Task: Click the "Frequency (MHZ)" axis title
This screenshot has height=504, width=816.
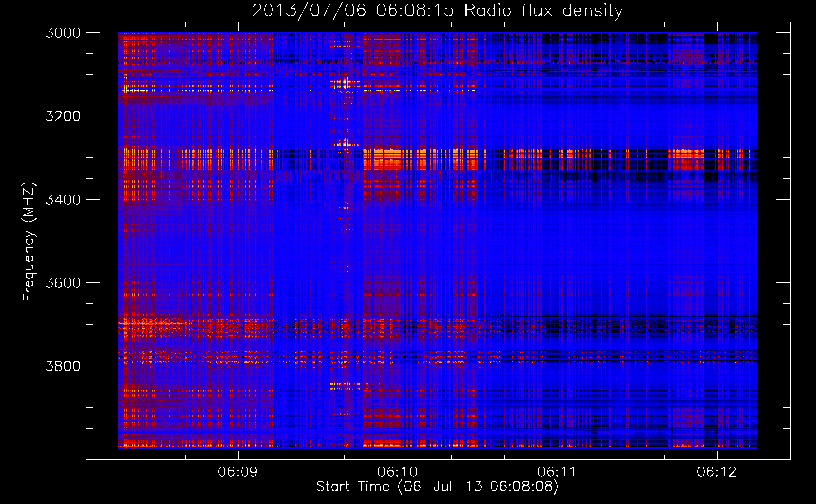Action: point(29,241)
